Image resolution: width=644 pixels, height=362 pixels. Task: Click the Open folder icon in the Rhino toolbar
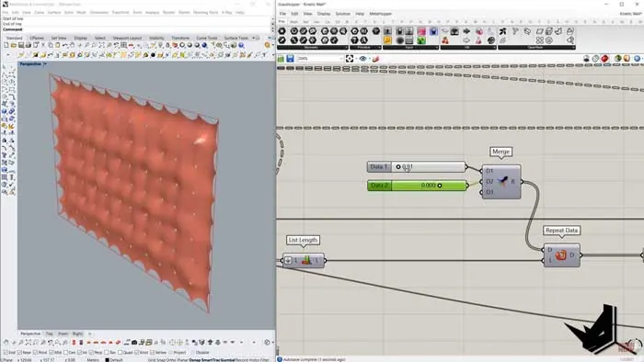pos(13,45)
